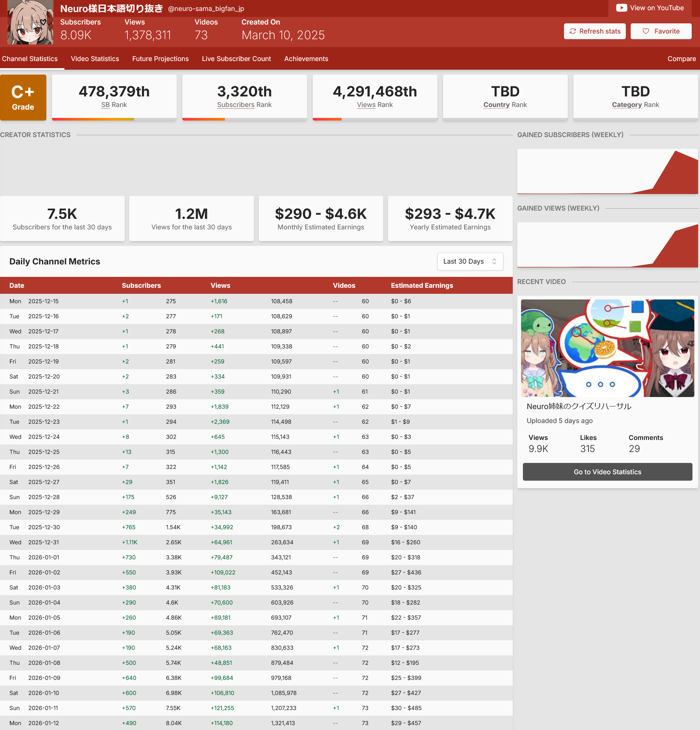Click the Created On date March 10, 2025
The image size is (700, 730).
(283, 35)
